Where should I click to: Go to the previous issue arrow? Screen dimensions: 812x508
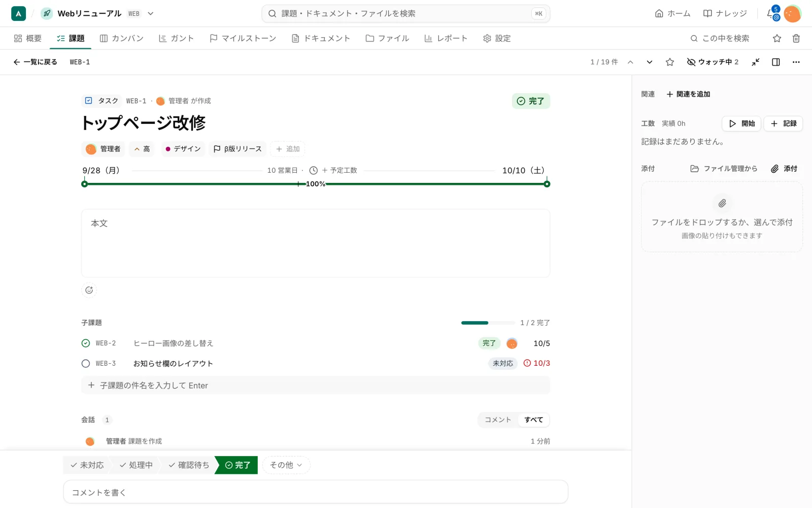pyautogui.click(x=630, y=62)
